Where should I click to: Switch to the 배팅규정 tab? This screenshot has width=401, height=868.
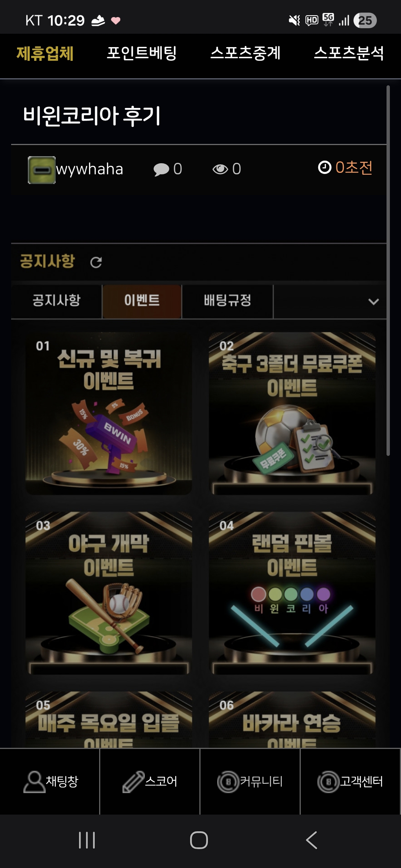tap(227, 301)
